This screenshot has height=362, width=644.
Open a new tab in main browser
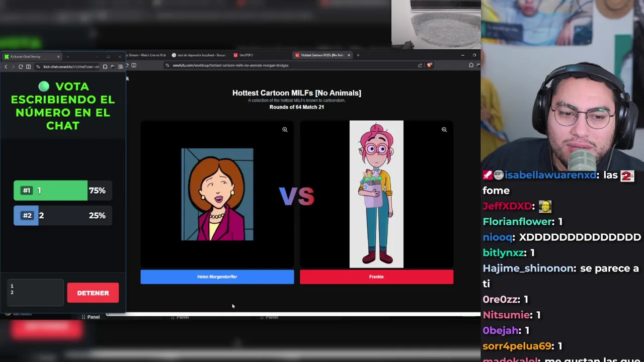[x=358, y=55]
